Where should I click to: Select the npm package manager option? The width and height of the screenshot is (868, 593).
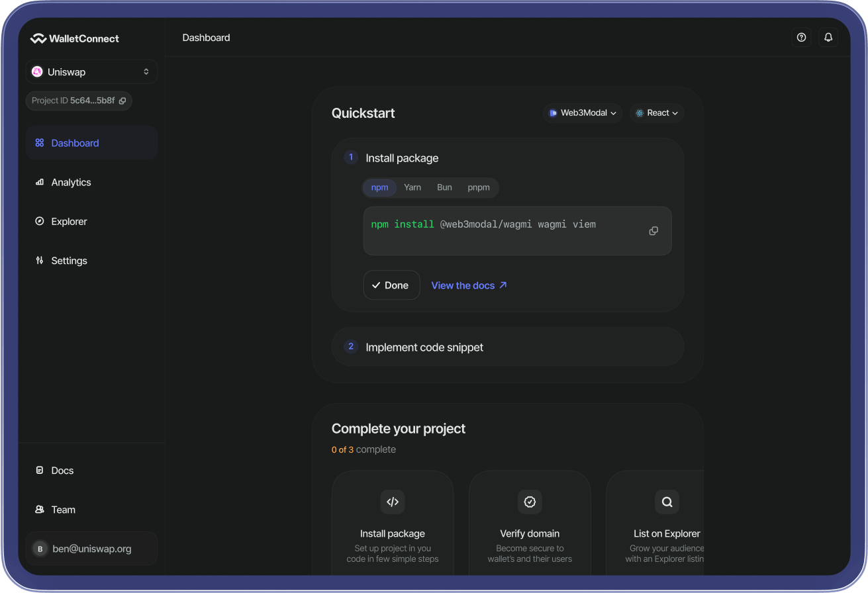tap(379, 187)
